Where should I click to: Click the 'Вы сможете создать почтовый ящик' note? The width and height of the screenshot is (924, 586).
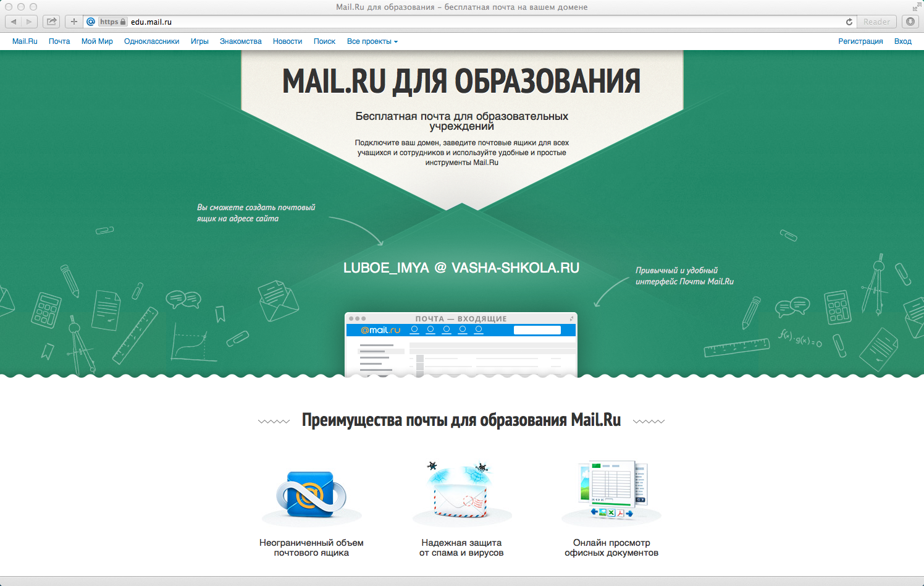tap(256, 213)
